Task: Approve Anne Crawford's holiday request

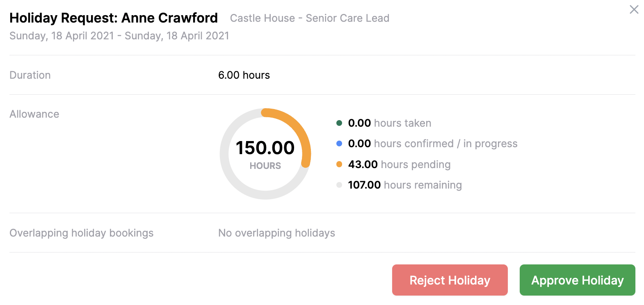Action: tap(577, 280)
